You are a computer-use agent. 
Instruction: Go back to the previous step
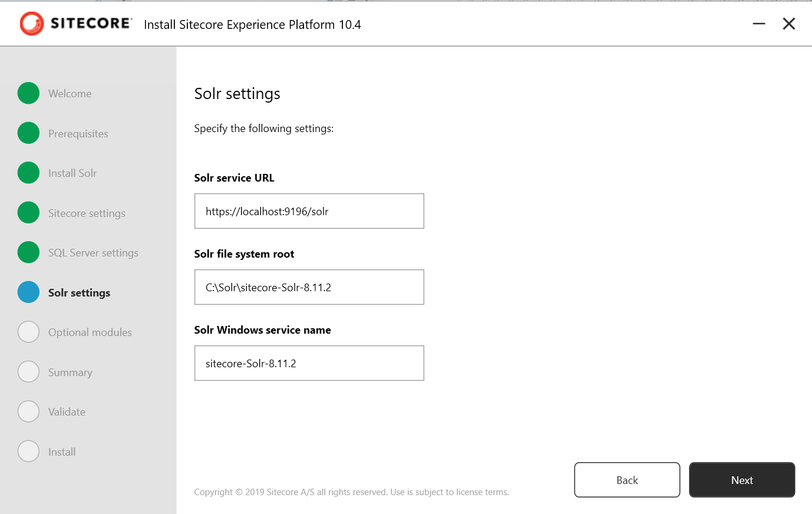coord(627,480)
